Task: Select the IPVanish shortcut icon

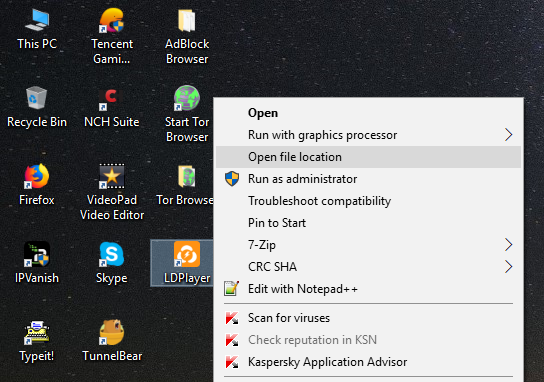Action: pyautogui.click(x=37, y=254)
